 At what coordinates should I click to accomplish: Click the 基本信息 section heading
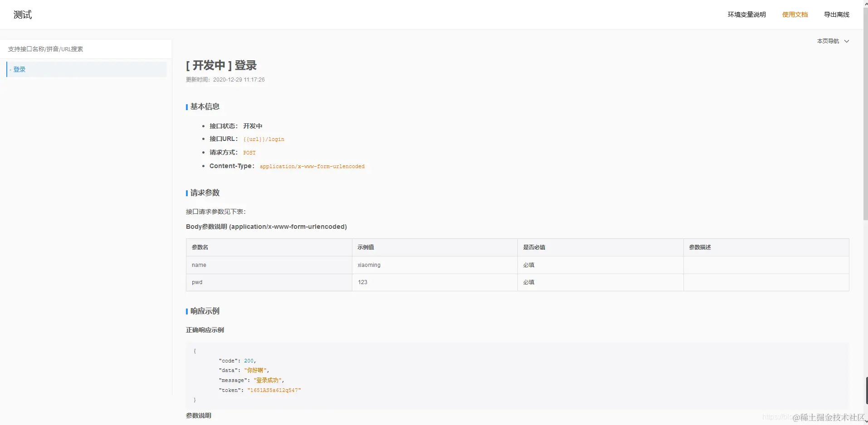tap(205, 106)
